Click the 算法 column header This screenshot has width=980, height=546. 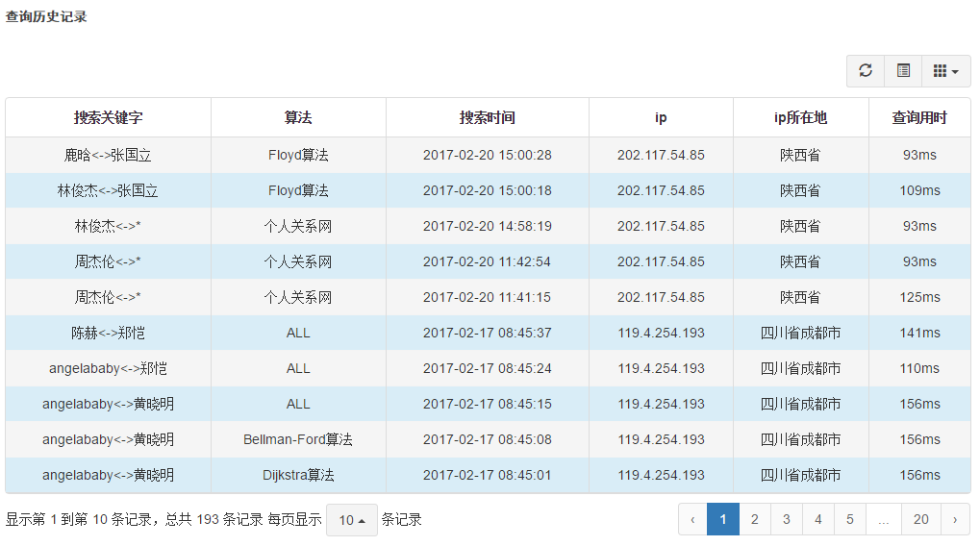pyautogui.click(x=298, y=117)
